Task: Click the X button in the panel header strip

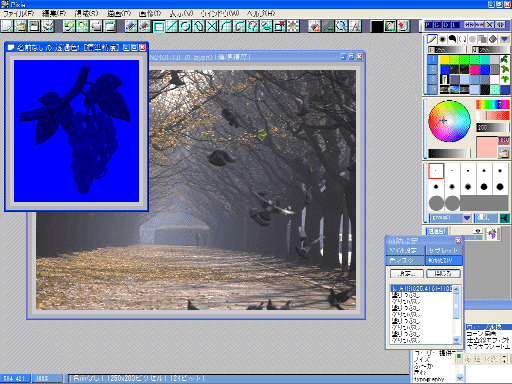Action: pyautogui.click(x=489, y=25)
